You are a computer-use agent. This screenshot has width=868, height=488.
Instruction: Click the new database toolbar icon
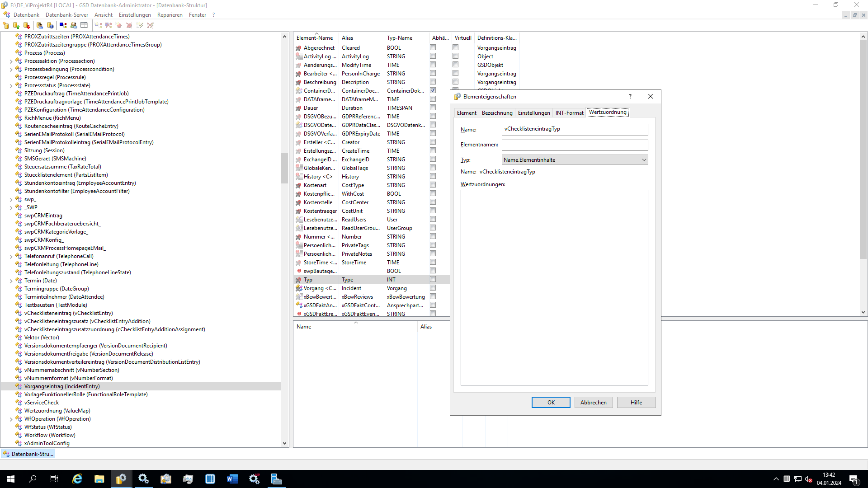point(6,25)
